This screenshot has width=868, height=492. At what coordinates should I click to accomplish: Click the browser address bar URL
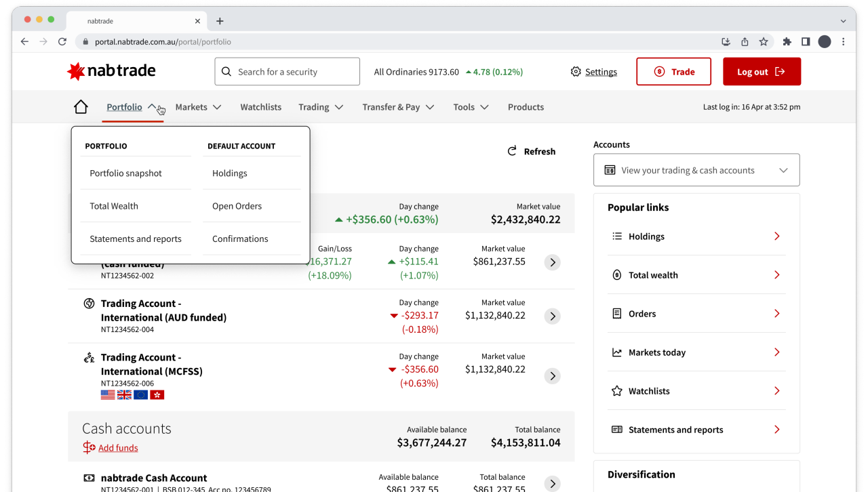coord(163,42)
